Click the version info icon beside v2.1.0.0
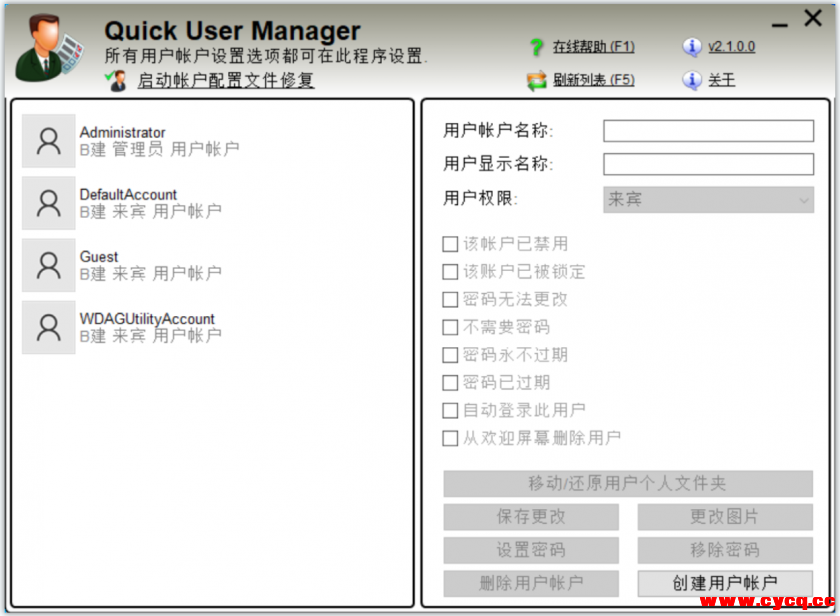This screenshot has width=840, height=616. (692, 47)
